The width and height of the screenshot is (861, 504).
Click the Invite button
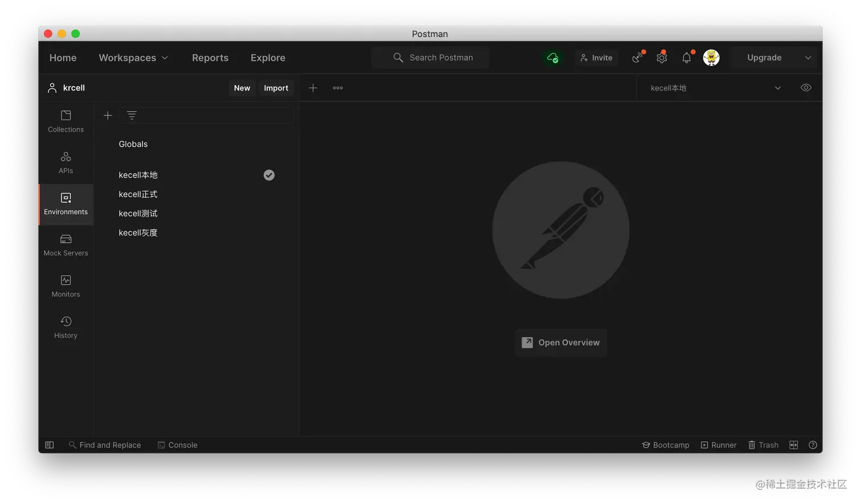tap(596, 58)
